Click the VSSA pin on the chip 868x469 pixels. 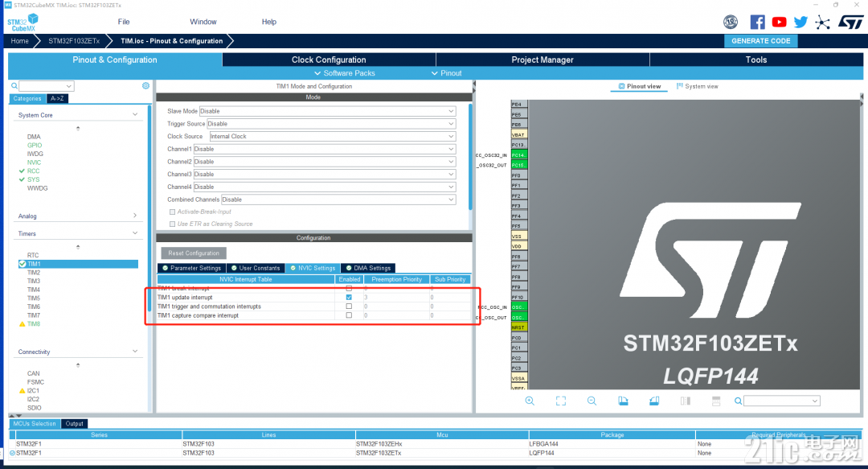pyautogui.click(x=518, y=378)
